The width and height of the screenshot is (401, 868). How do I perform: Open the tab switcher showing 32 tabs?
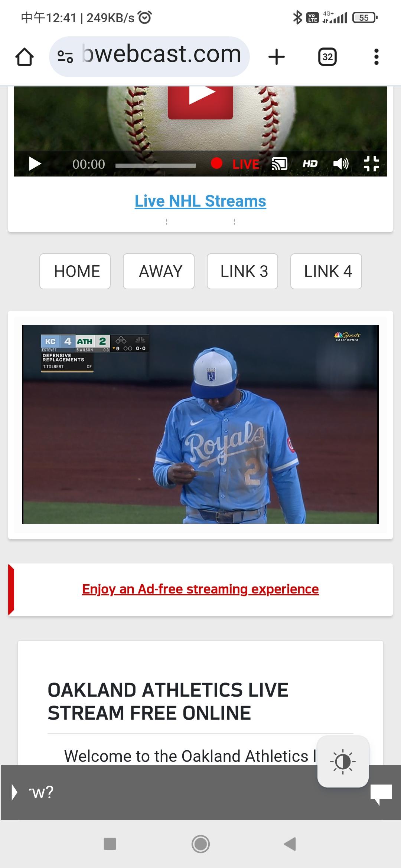[327, 57]
